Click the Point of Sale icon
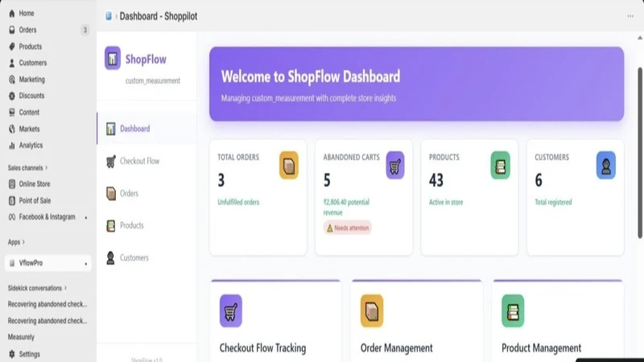 (12, 200)
